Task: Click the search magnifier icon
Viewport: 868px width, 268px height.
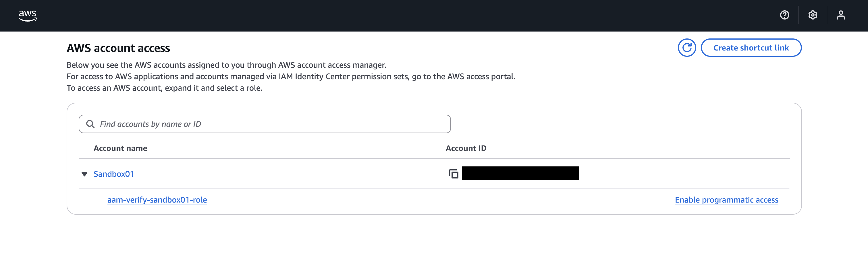Action: coord(90,124)
